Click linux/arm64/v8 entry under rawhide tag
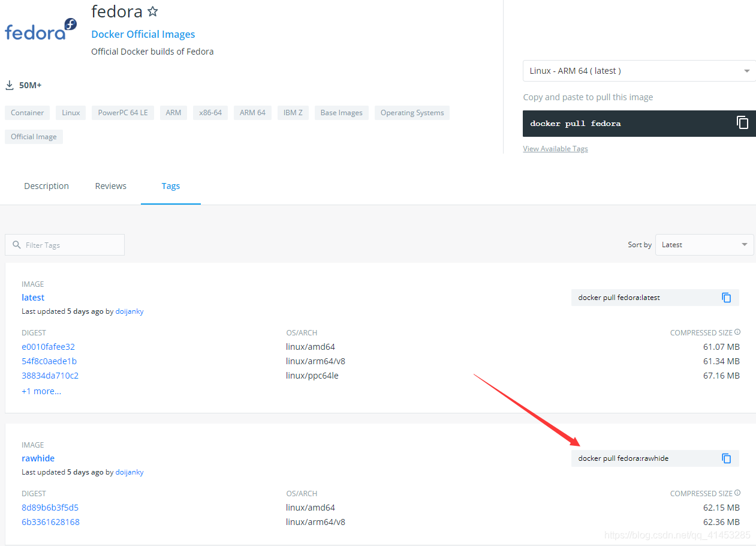The image size is (756, 546). click(315, 522)
